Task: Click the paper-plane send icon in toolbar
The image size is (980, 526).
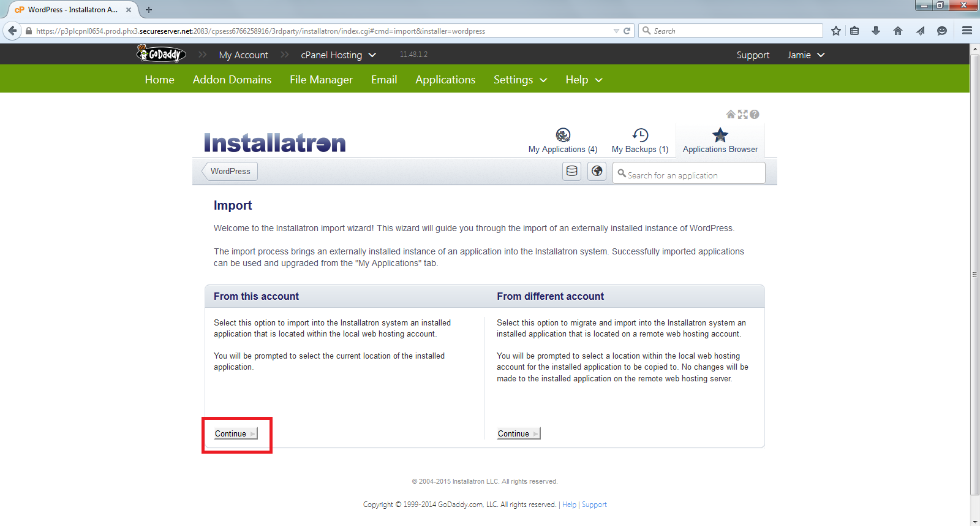Action: pos(920,31)
